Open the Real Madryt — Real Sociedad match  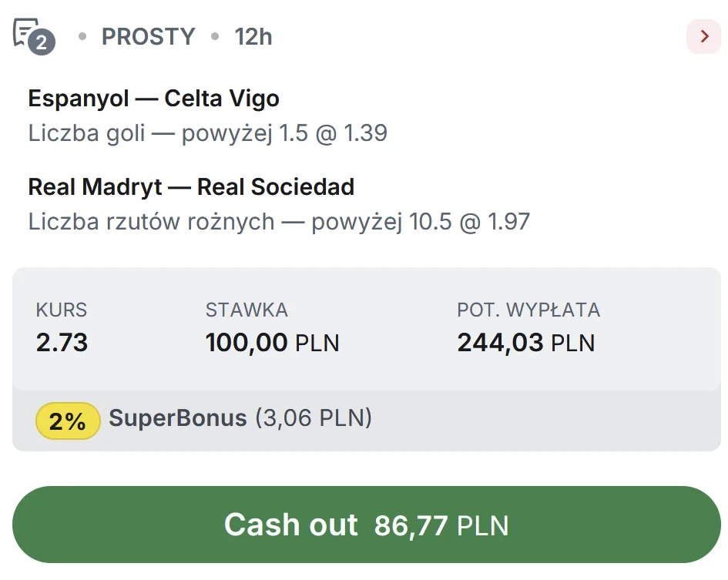(x=190, y=186)
